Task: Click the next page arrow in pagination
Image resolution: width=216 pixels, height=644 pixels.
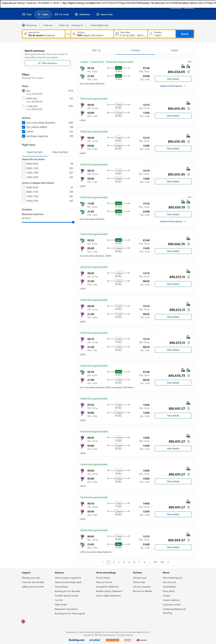Action: 168,562
